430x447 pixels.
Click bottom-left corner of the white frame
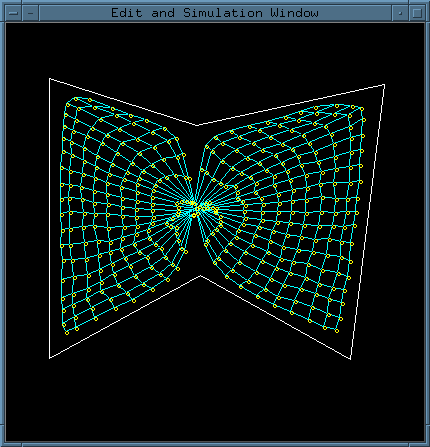pos(49,358)
